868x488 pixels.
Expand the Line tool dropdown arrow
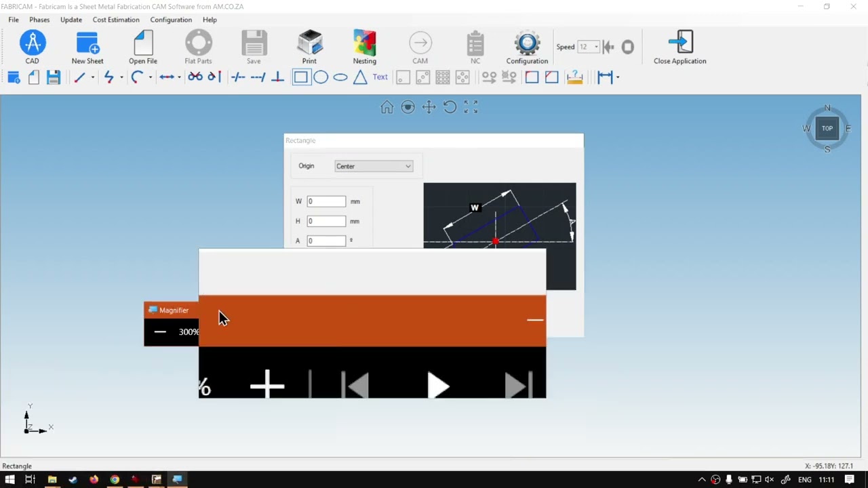click(x=92, y=77)
